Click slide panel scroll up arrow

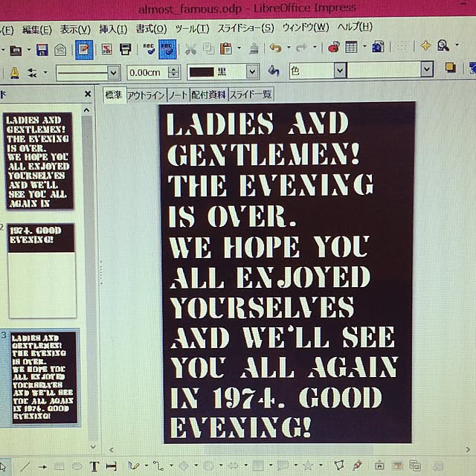(86, 110)
